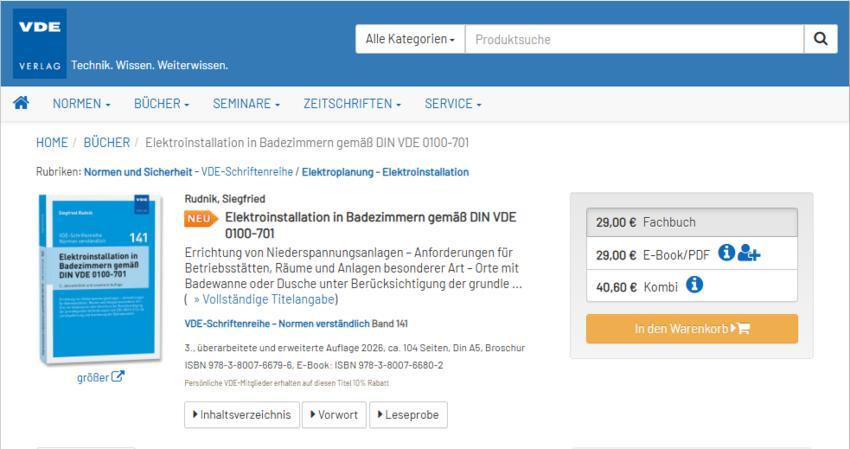Select the 29,00 € Fachbuch option

692,222
